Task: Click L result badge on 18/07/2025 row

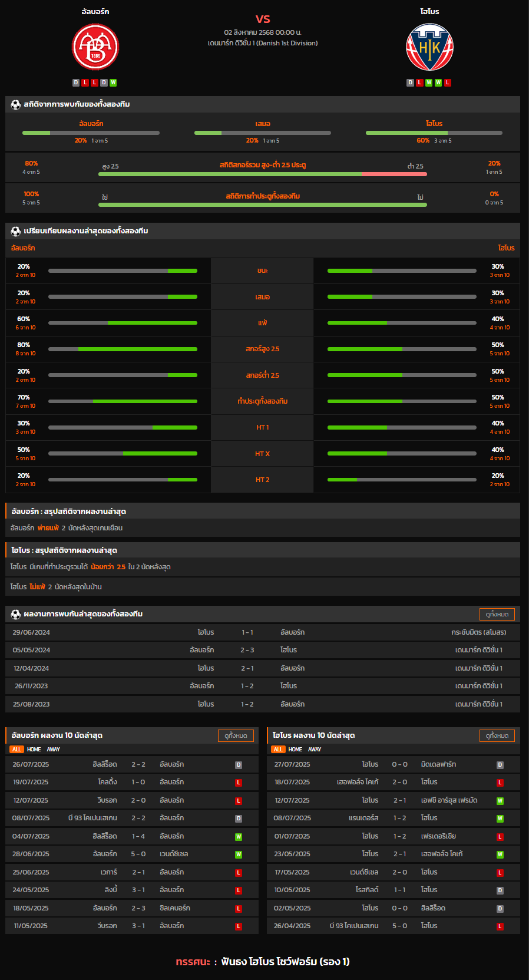Action: pyautogui.click(x=500, y=783)
